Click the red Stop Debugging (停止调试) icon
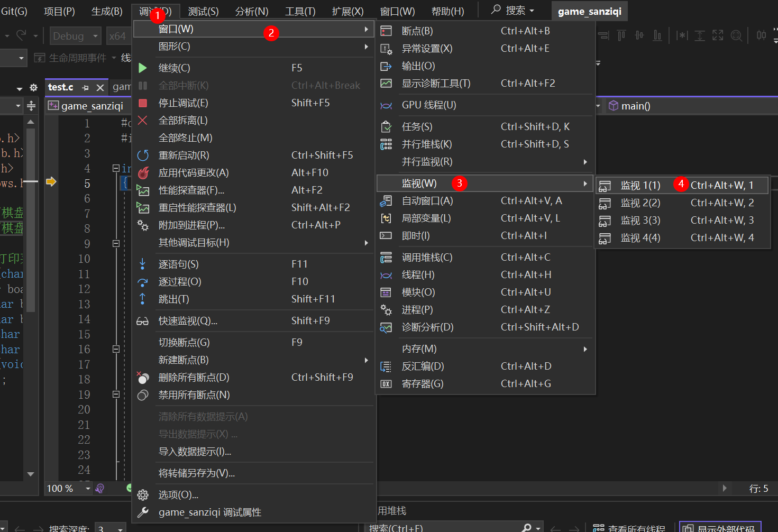 142,103
